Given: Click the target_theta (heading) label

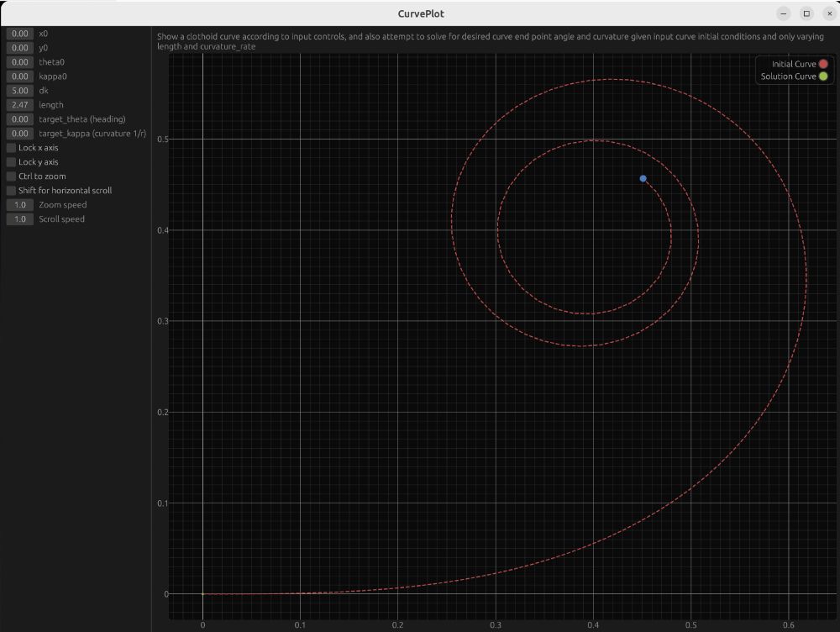Looking at the screenshot, I should [82, 119].
